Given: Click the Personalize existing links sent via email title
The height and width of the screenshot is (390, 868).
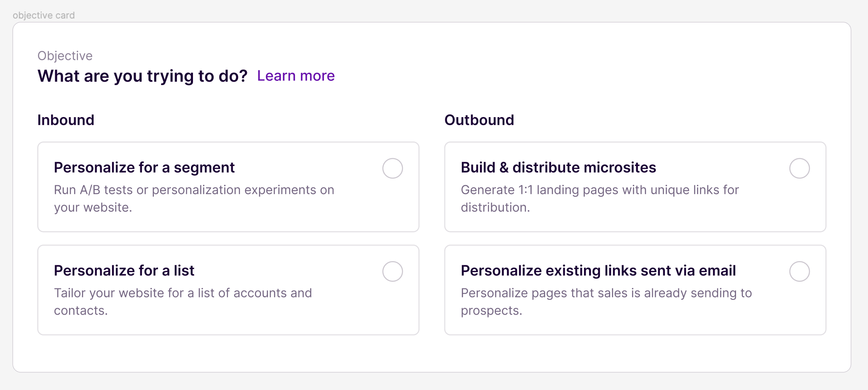Looking at the screenshot, I should click(x=598, y=270).
